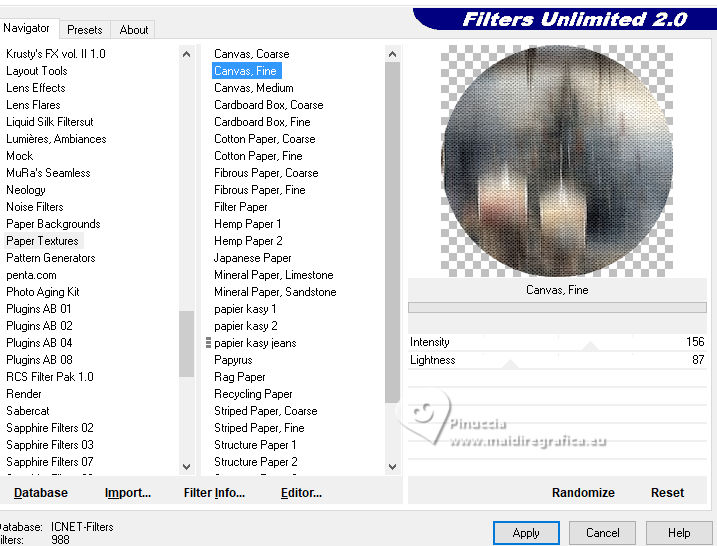The image size is (717, 546).
Task: Click the category list scrollbar thumb
Action: click(x=186, y=343)
